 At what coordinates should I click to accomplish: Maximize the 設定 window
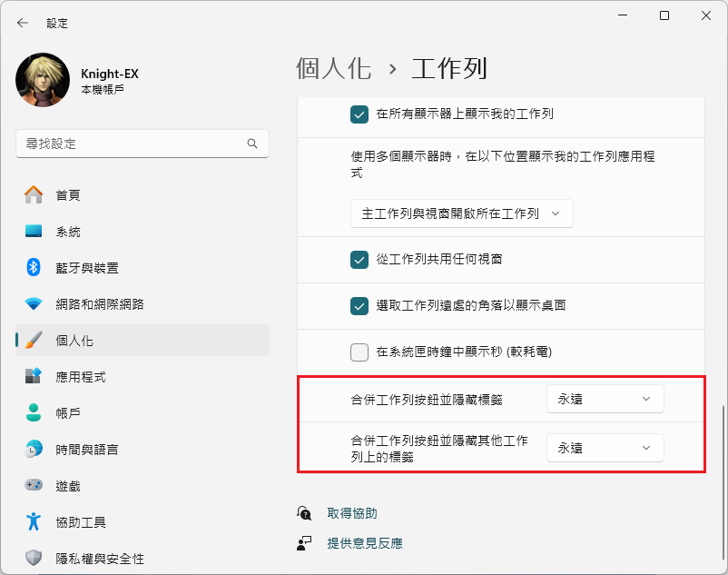(664, 15)
